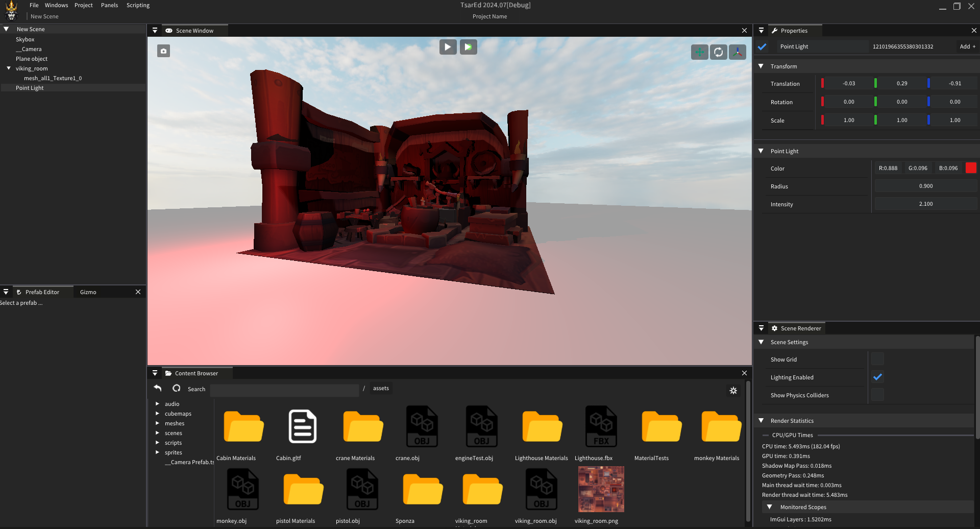The width and height of the screenshot is (980, 529).
Task: Toggle Show Physics Colliders checkbox
Action: pyautogui.click(x=877, y=395)
